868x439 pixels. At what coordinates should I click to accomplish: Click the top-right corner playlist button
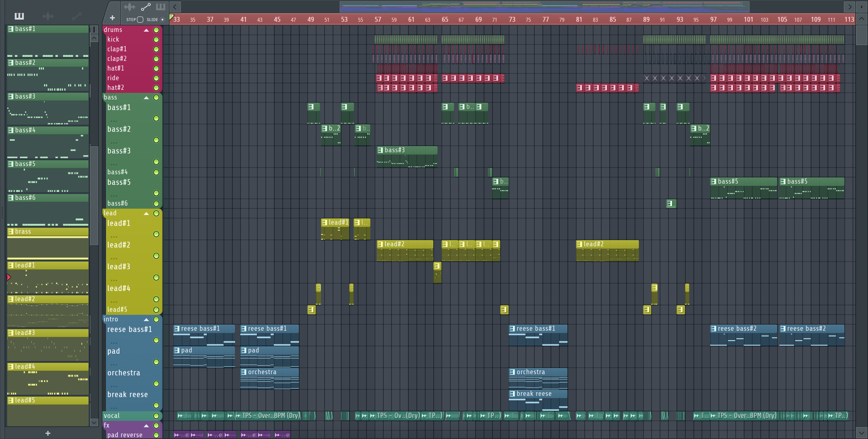click(x=861, y=7)
